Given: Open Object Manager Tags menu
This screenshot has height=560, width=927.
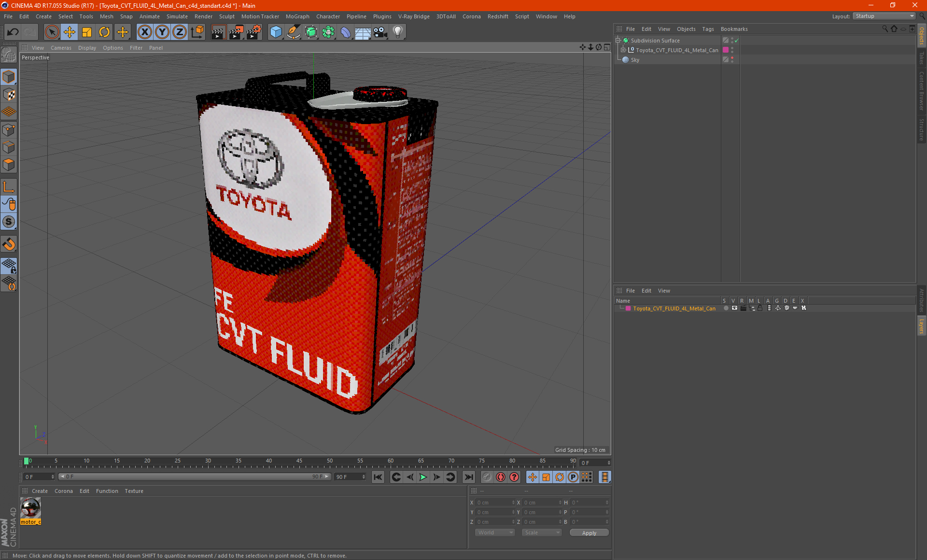Looking at the screenshot, I should pos(708,29).
